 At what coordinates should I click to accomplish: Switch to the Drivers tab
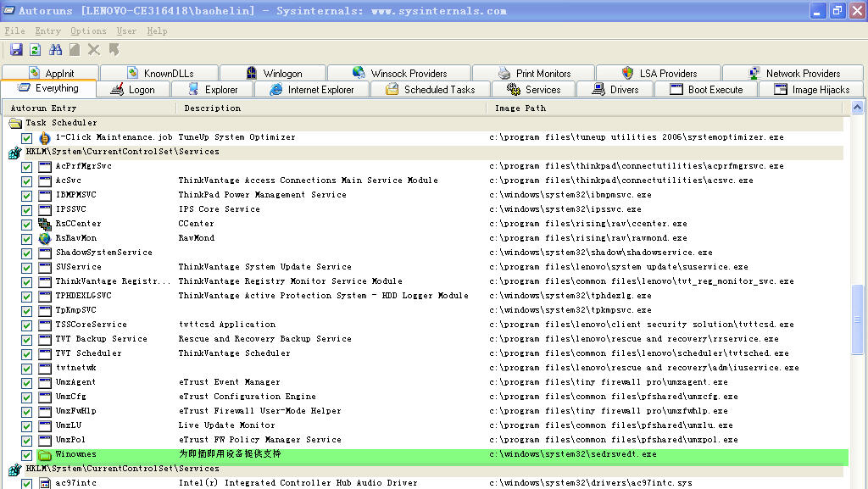[x=615, y=89]
